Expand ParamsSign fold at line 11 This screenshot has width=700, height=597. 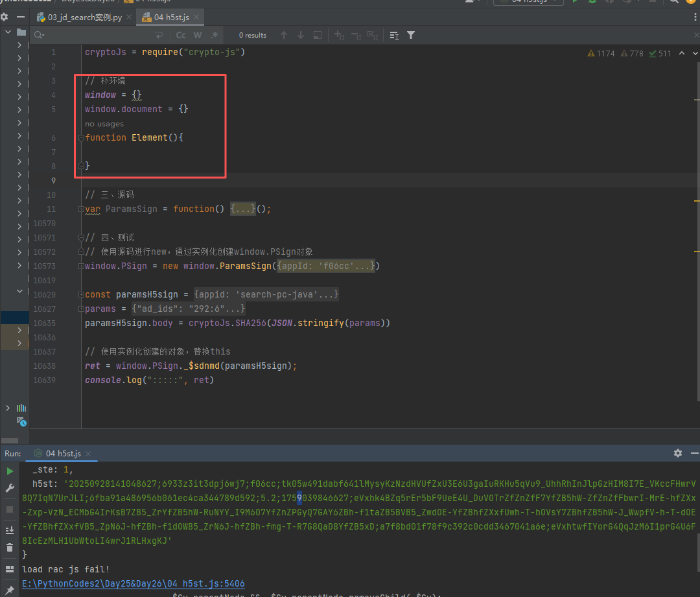point(81,209)
